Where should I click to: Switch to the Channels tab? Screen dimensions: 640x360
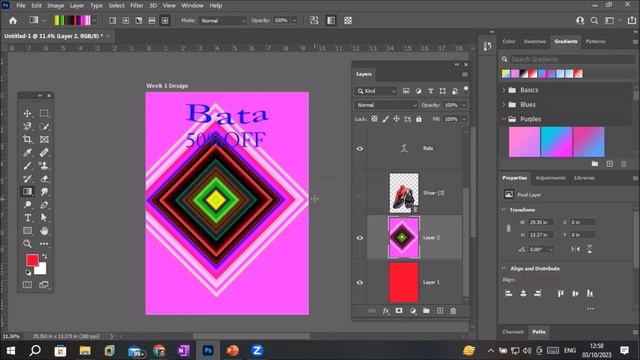tap(513, 332)
